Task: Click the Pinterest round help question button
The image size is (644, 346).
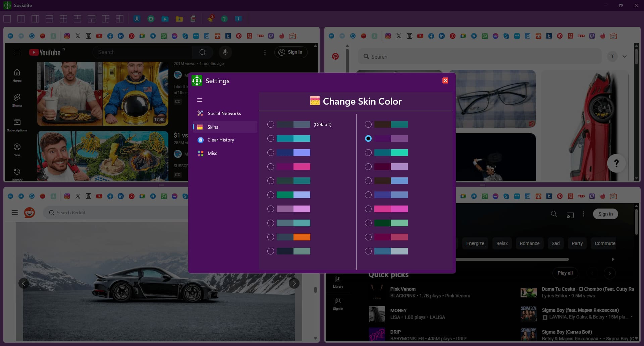Action: [x=616, y=163]
